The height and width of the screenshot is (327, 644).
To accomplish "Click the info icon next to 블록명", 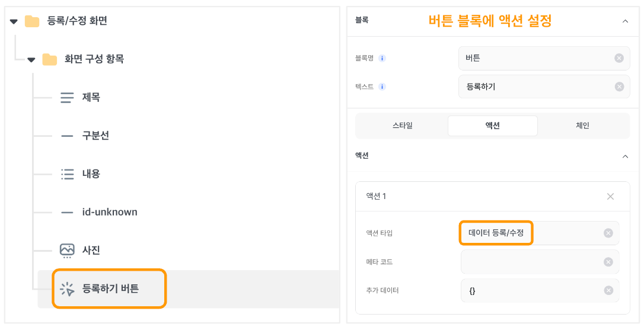I will tap(382, 58).
